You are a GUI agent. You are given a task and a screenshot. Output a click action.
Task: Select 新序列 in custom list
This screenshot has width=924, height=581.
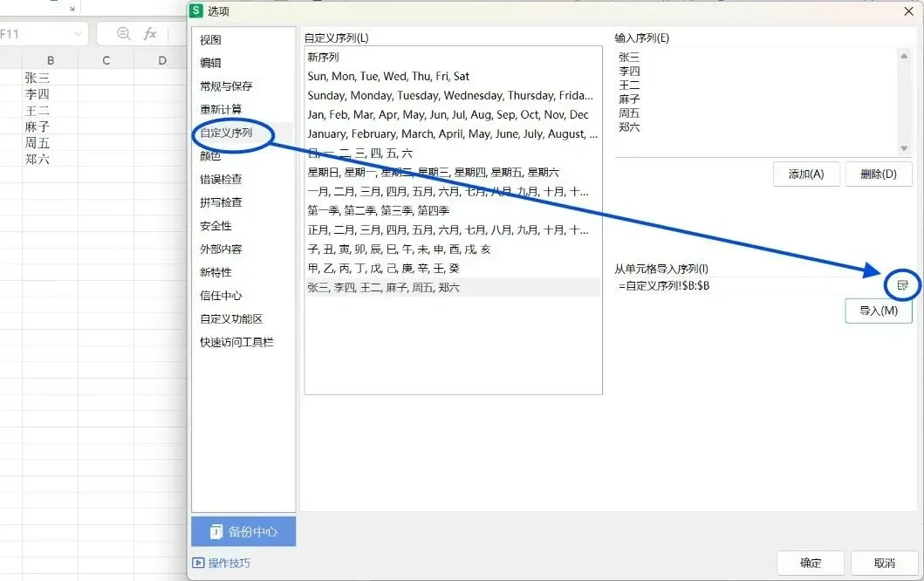[453, 58]
